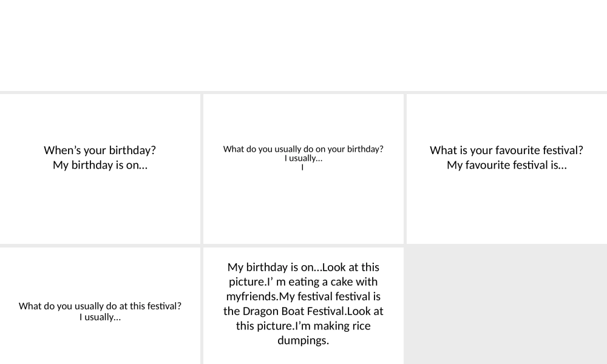
Task: Click the phrase "the Dragon Boat Festival.Look at"
Action: click(x=303, y=311)
